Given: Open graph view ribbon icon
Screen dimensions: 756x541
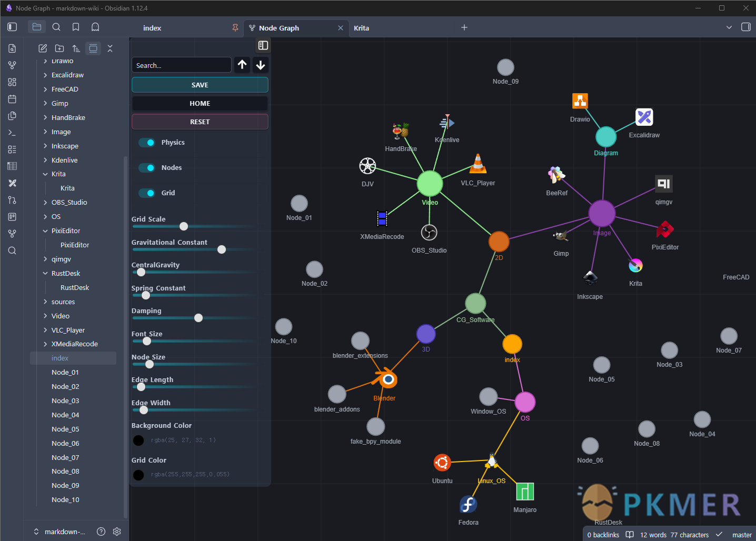Looking at the screenshot, I should 12,65.
